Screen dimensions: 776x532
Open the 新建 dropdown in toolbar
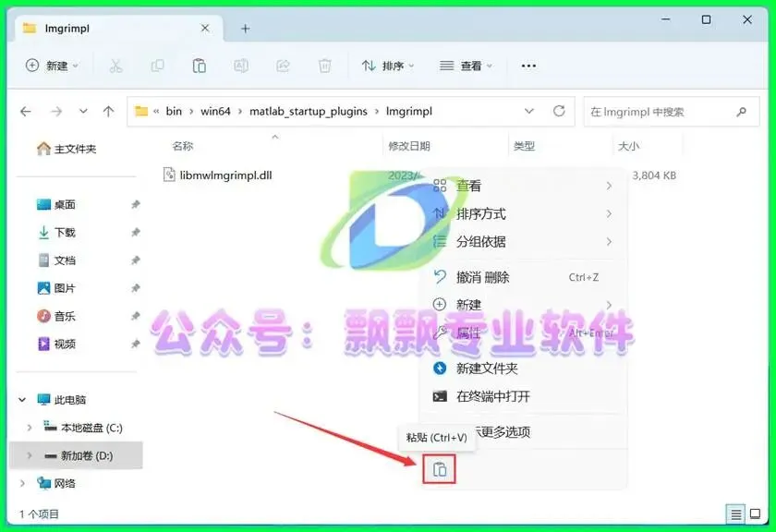[52, 66]
